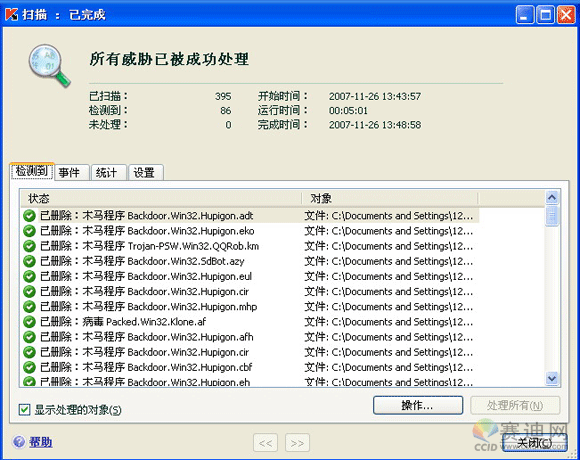Click the heading 所有威胁已被成功处理

tap(169, 59)
